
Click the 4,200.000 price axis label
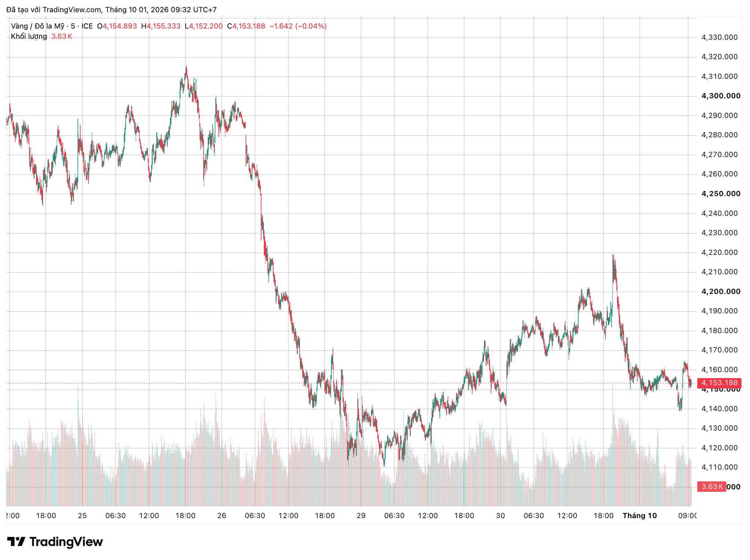click(x=721, y=292)
